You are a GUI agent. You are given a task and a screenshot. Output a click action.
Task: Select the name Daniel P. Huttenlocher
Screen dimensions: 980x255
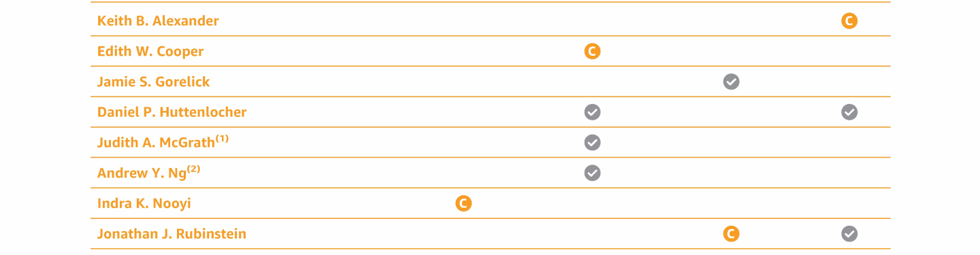click(x=172, y=112)
